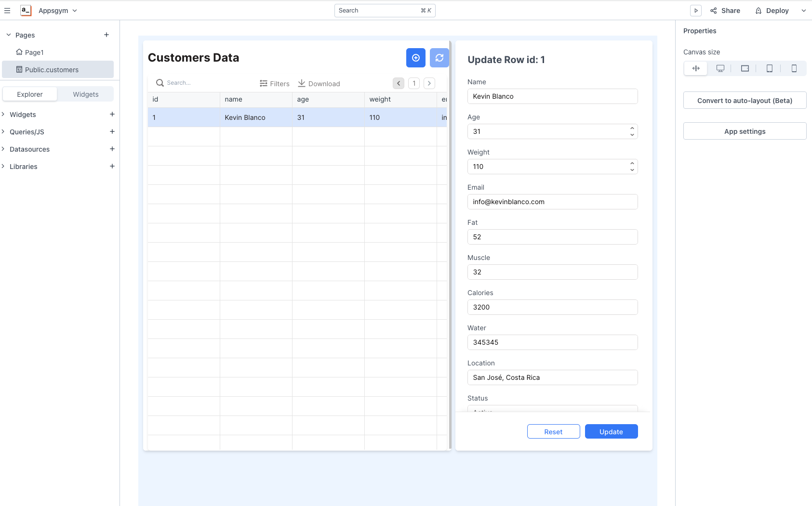Open the hamburger menu at top left
This screenshot has height=506, width=812.
point(7,11)
